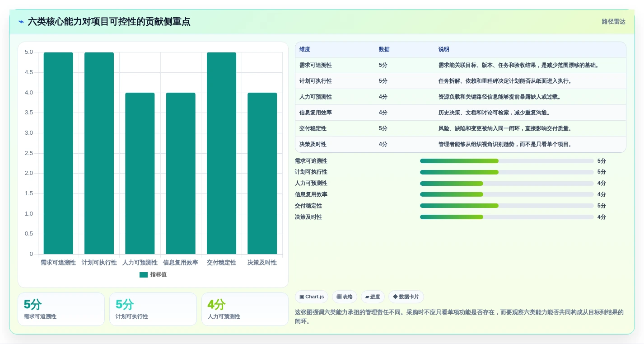Viewport: 644px width, 344px height.
Task: Click the summary paragraph starting 这张图强调
Action: pyautogui.click(x=459, y=317)
